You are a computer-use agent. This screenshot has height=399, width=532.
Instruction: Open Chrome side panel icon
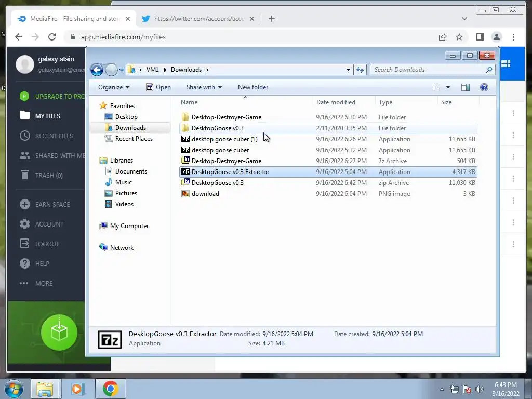point(480,37)
